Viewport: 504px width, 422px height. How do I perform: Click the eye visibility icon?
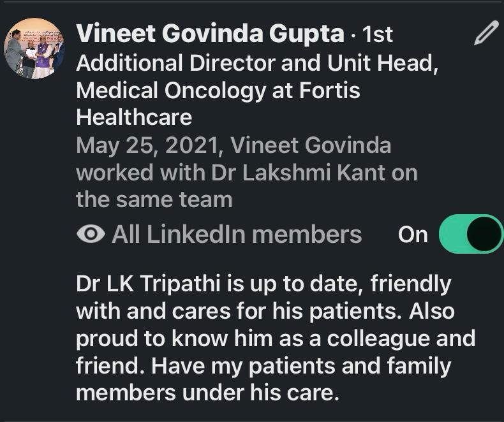point(91,234)
